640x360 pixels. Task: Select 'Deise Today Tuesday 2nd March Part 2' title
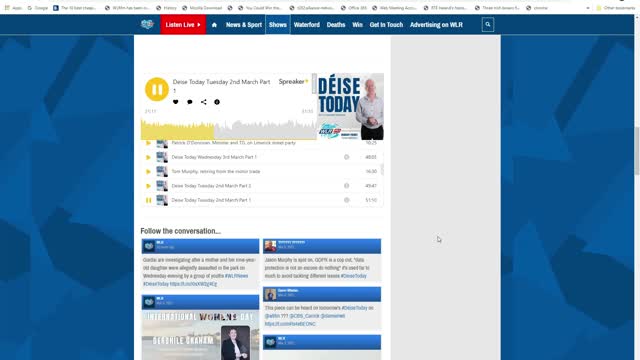211,186
